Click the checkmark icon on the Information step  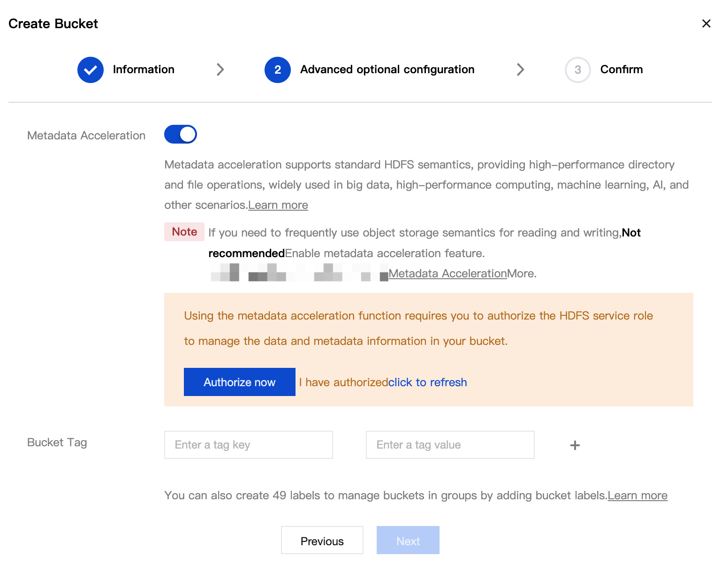coord(90,69)
